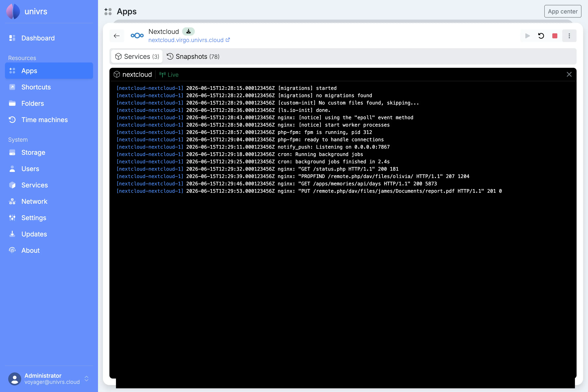
Task: Click the Apps grid icon in header
Action: (x=108, y=11)
